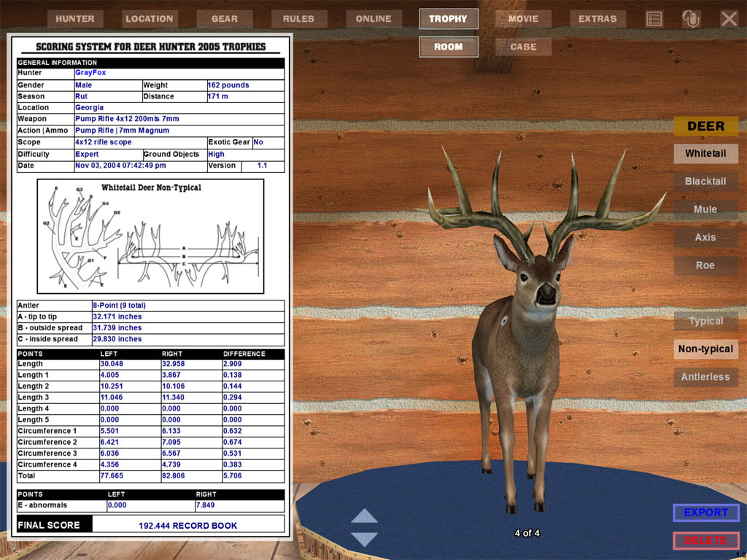
Task: Click the Whitetail Deer Non-Typical antler diagram
Action: tap(150, 236)
